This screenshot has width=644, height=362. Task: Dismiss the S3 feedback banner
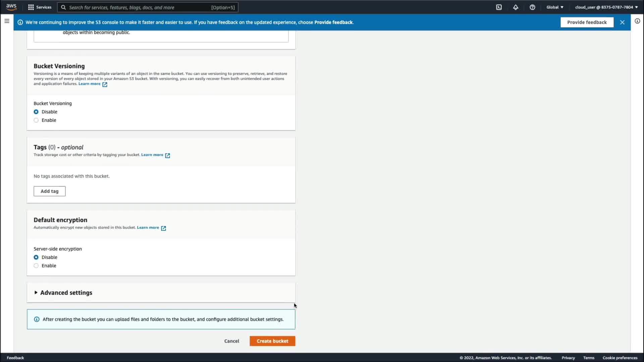[622, 22]
